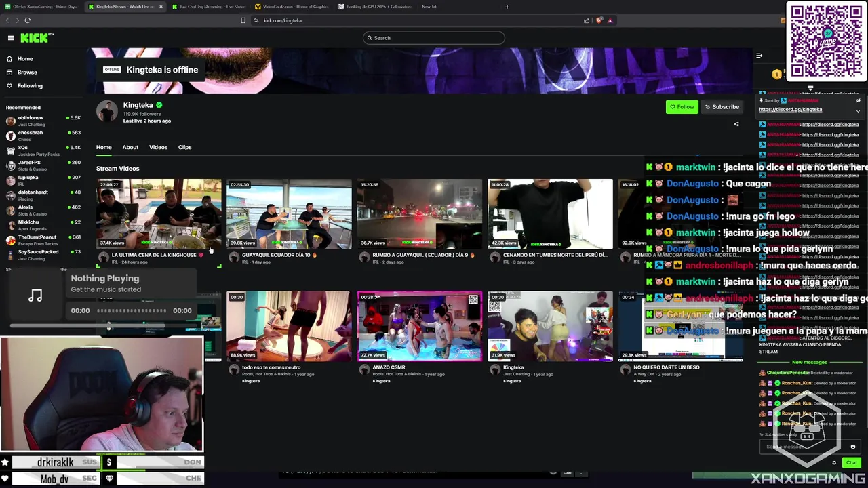Click the Stream Videos section heading
This screenshot has width=868, height=488.
[118, 169]
